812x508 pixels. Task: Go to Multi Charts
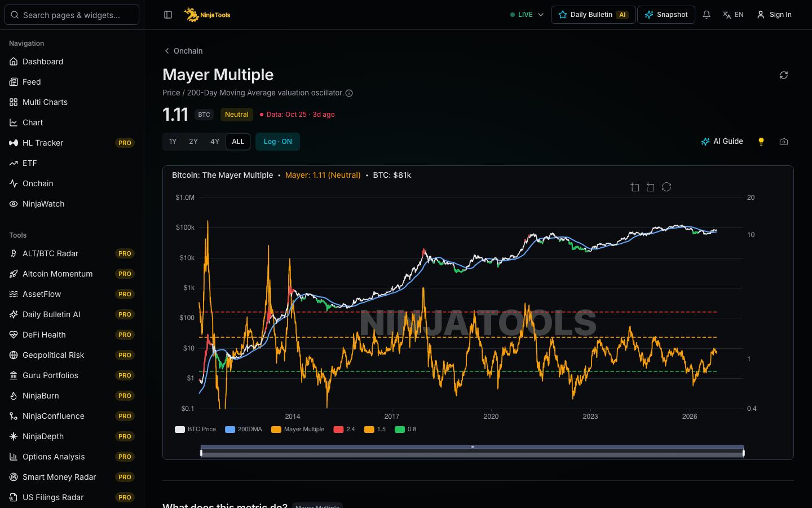click(x=72, y=102)
